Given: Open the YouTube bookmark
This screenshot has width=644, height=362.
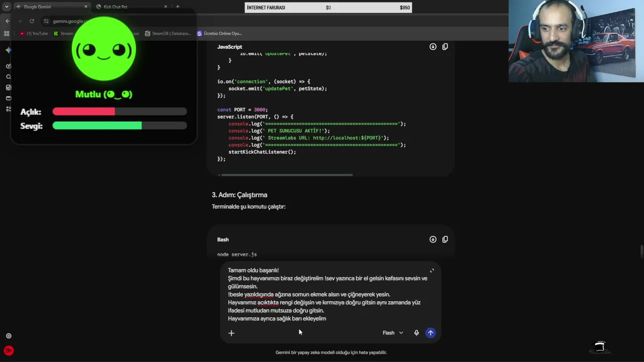Looking at the screenshot, I should tap(34, 34).
